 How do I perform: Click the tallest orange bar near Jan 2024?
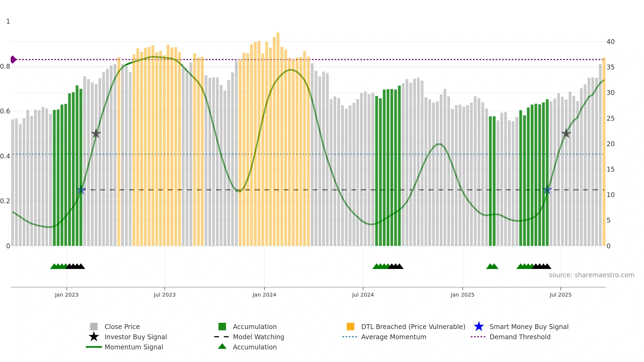pos(278,139)
